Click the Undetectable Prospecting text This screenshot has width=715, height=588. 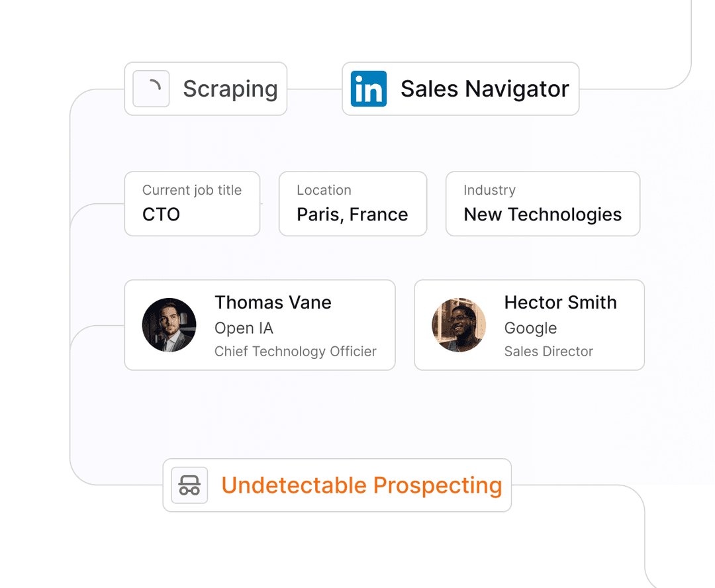[x=361, y=485]
